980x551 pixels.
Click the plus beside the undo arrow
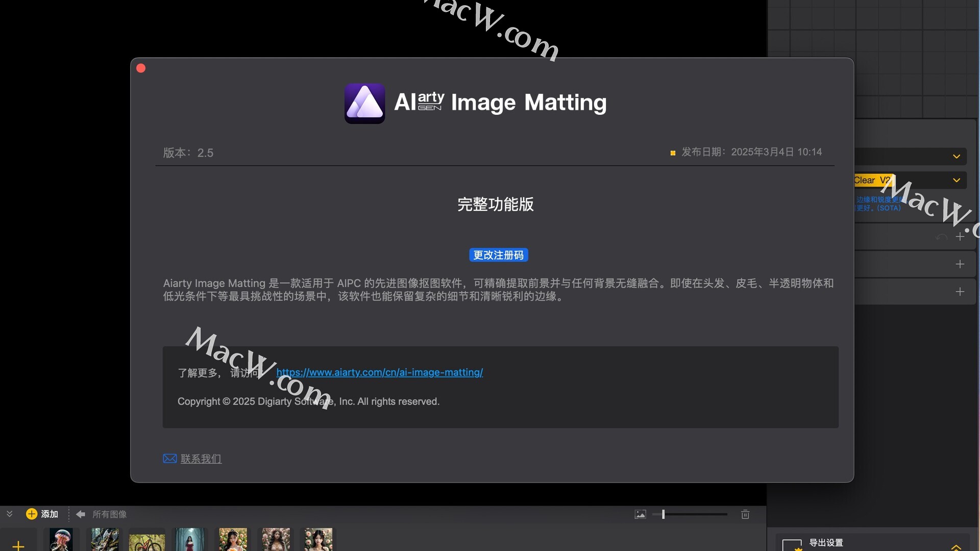960,237
